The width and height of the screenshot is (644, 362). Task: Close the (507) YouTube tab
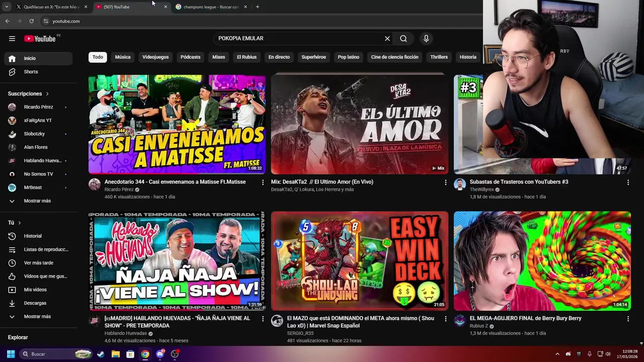[166, 7]
